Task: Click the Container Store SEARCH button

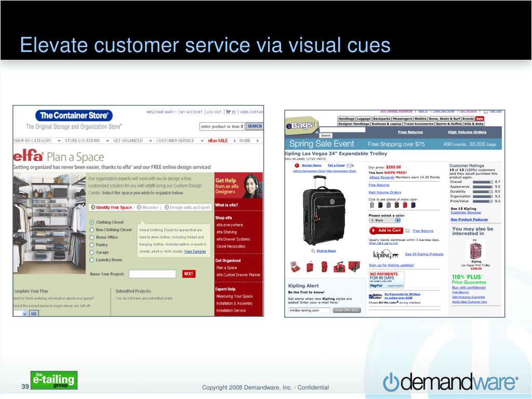Action: 255,126
